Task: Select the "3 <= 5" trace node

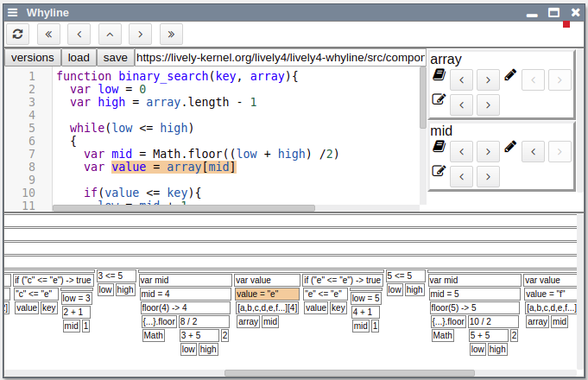Action: tap(116, 276)
